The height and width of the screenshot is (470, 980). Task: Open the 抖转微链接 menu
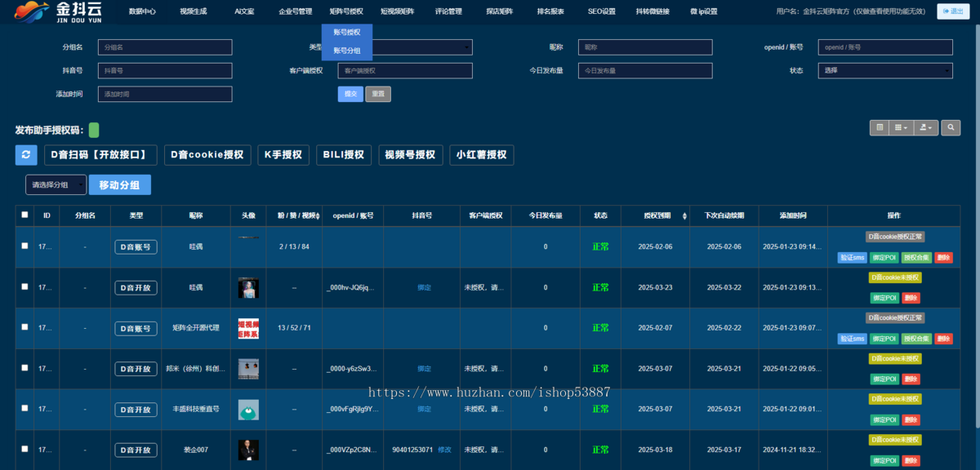653,11
